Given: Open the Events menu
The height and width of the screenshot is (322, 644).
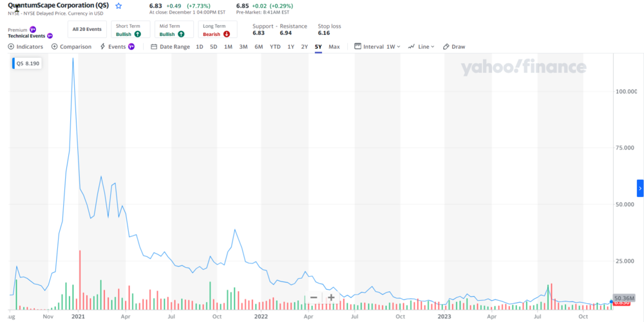Looking at the screenshot, I should [117, 47].
